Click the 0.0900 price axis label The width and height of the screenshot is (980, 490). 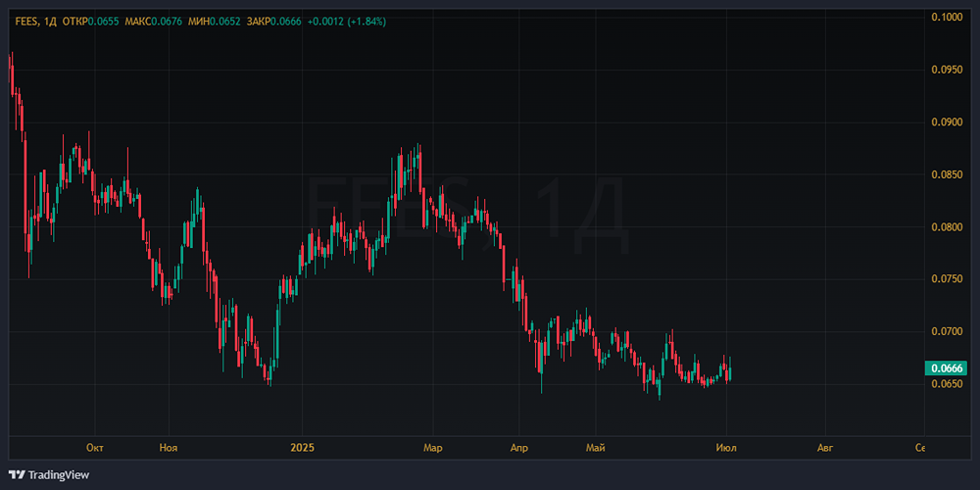coord(946,122)
